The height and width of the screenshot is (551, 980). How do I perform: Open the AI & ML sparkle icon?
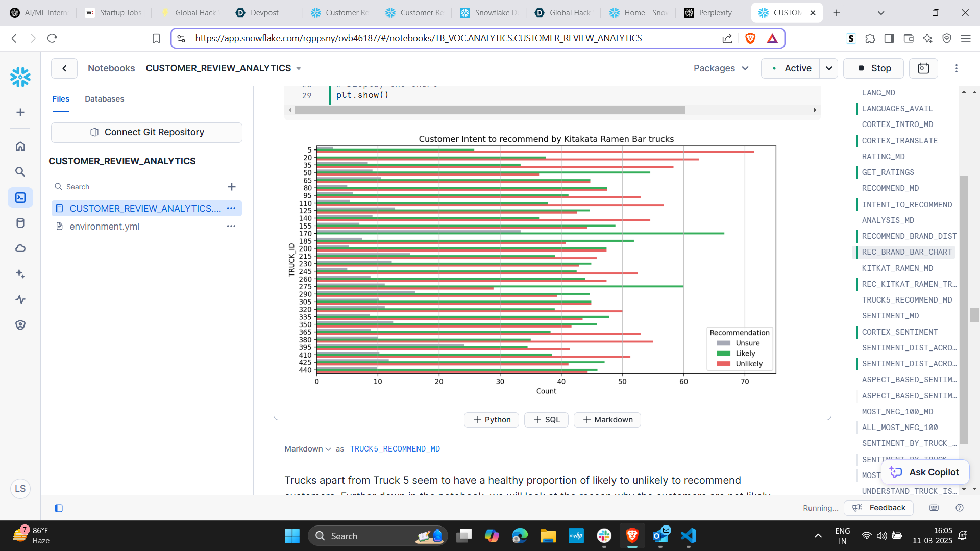pyautogui.click(x=20, y=274)
